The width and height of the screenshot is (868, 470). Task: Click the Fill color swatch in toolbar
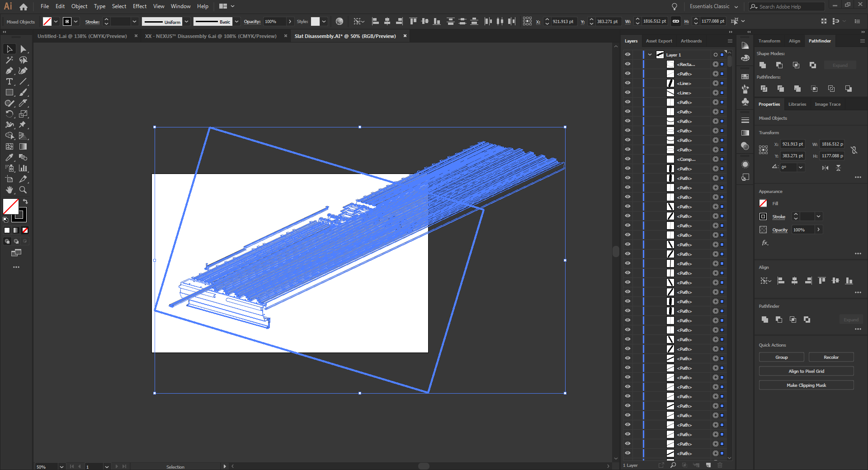tap(47, 21)
